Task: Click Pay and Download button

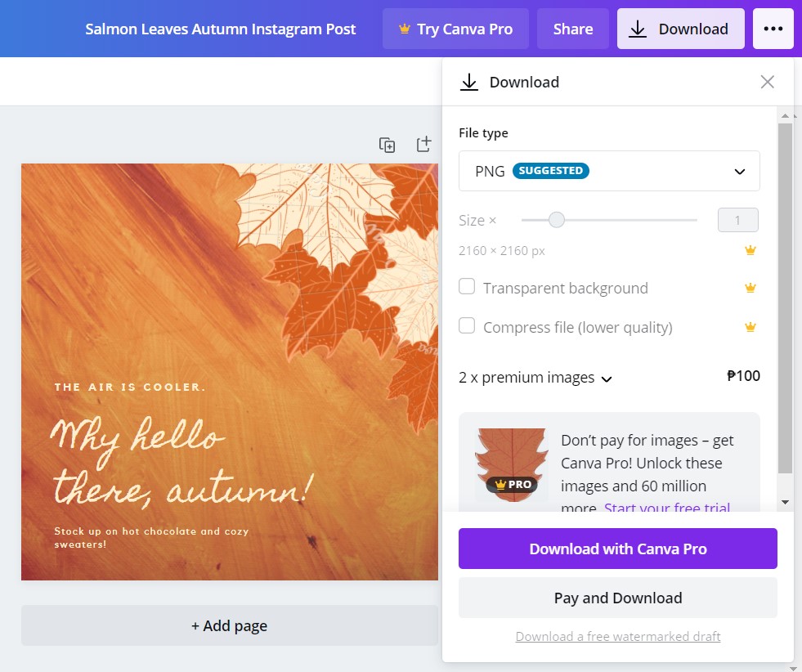Action: click(x=617, y=598)
